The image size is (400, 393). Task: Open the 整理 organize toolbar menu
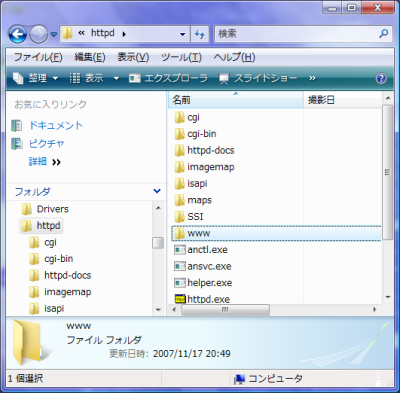pos(35,78)
